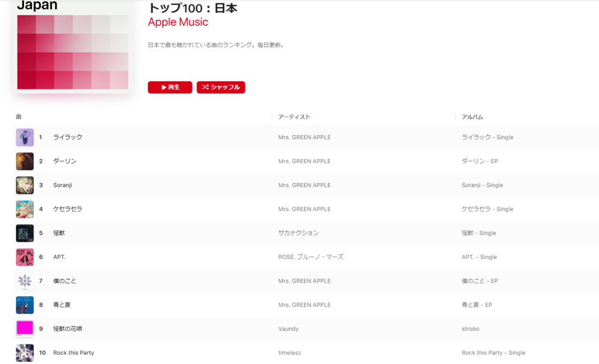Open artist timelesz
This screenshot has width=599, height=364.
(290, 353)
